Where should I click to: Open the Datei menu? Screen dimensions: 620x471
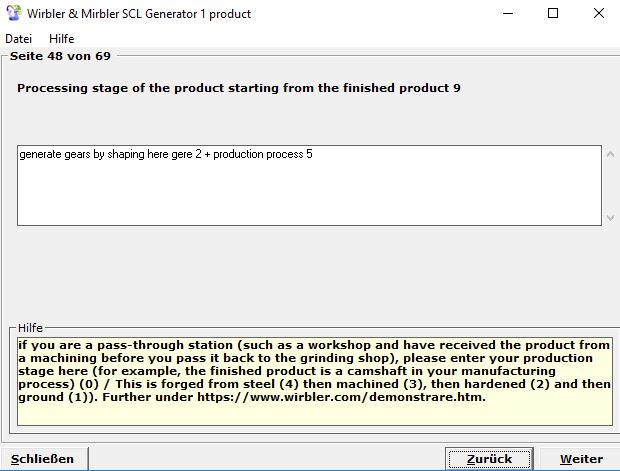(x=19, y=38)
